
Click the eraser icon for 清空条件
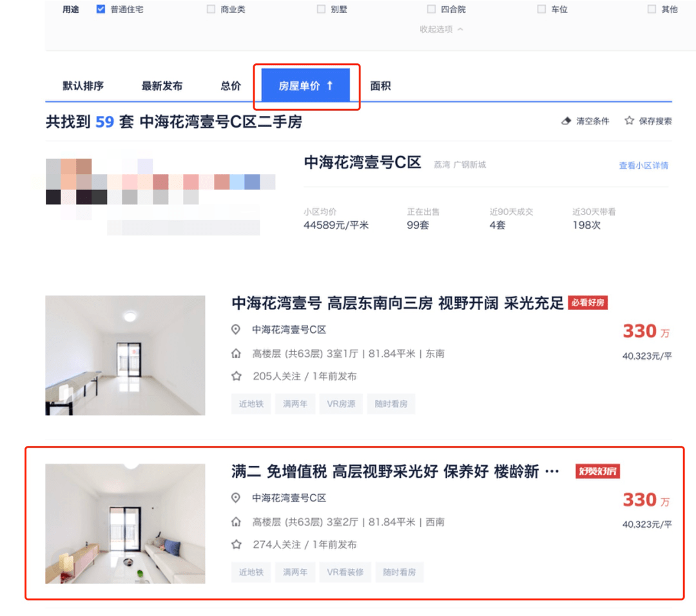pos(566,120)
